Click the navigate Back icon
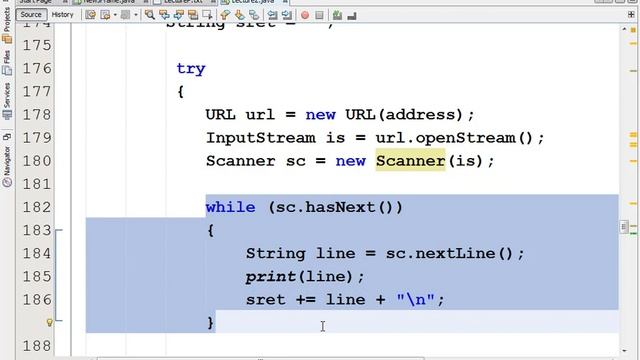 click(105, 16)
